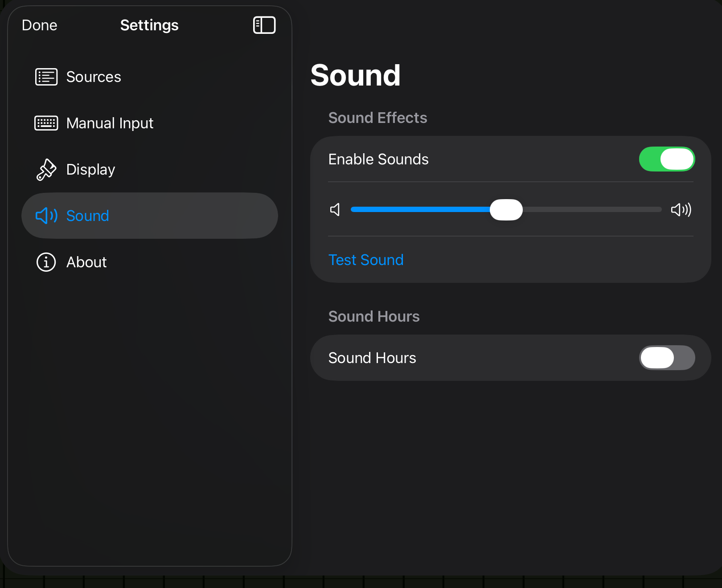Image resolution: width=722 pixels, height=588 pixels.
Task: Click the Test Sound link
Action: tap(365, 260)
